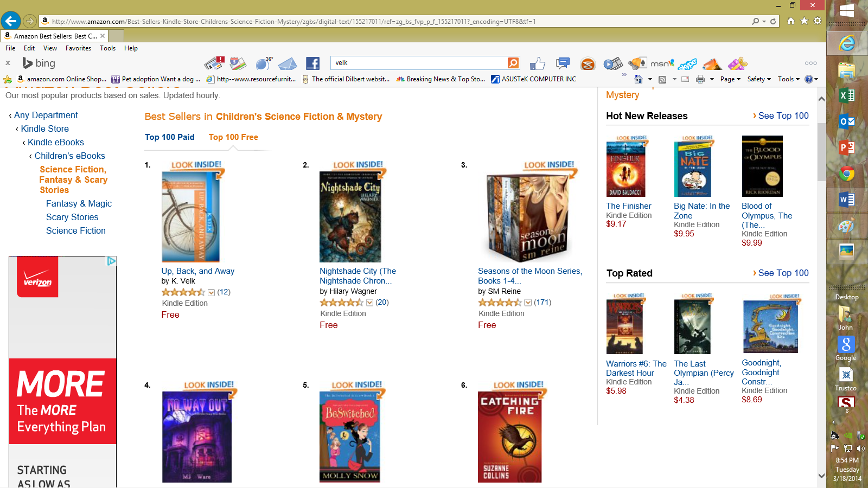
Task: Switch to the Top 100 Paid tab
Action: (170, 137)
